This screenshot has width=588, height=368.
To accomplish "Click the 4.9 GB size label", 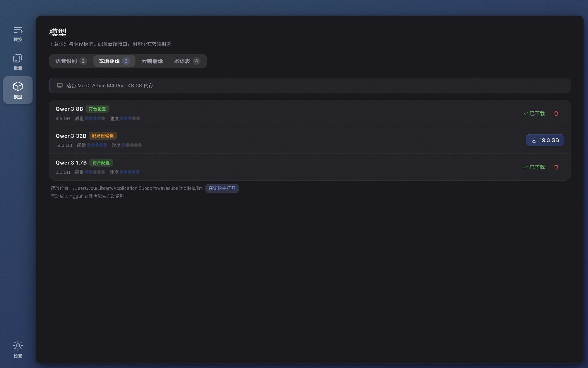I will click(x=63, y=118).
